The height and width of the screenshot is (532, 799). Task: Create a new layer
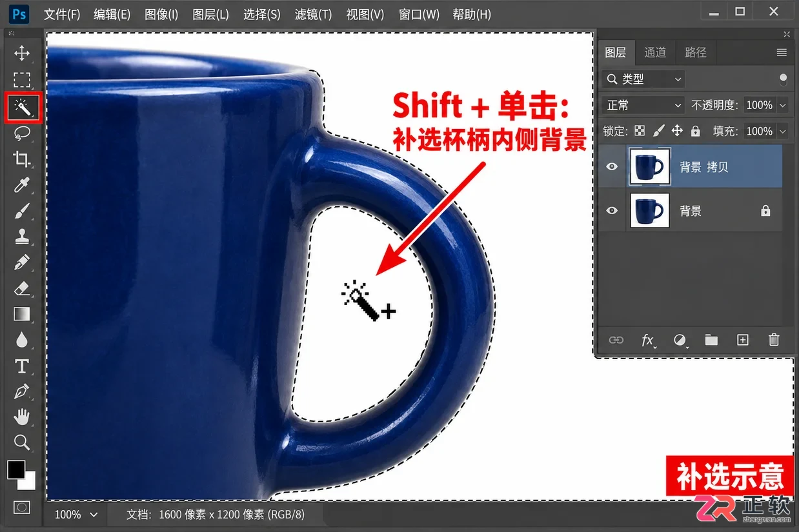[x=743, y=340]
